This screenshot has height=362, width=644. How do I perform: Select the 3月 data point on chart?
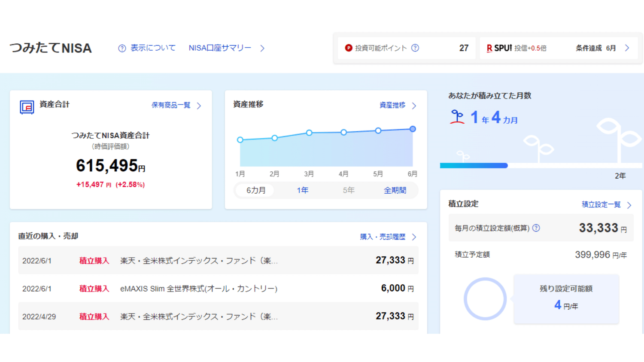coord(309,133)
